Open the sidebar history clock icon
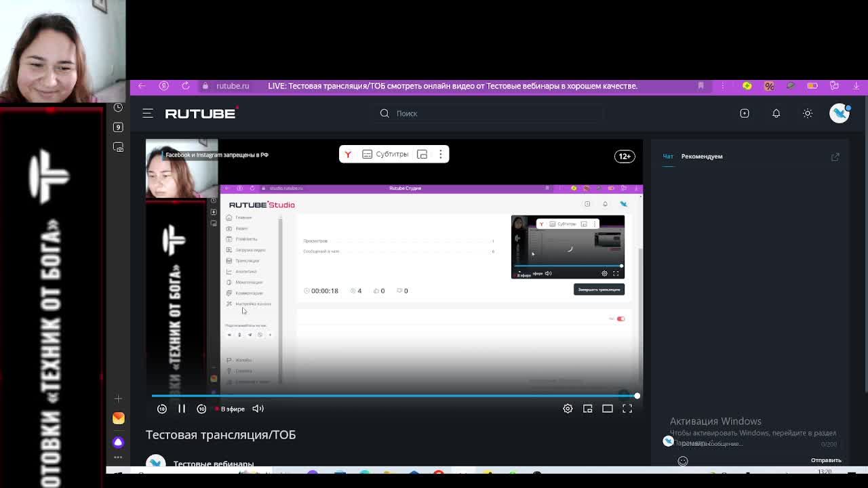This screenshot has height=488, width=868. (118, 107)
